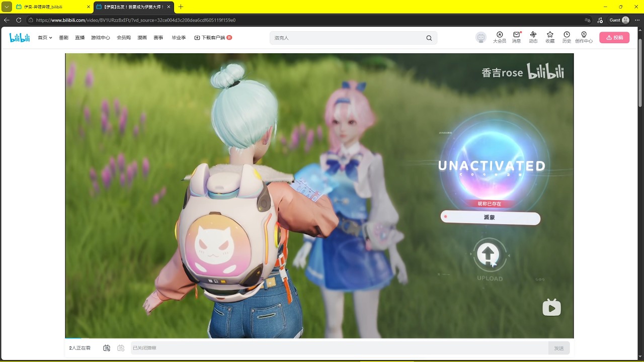
Task: Open 大会员 membership icon
Action: pos(500,37)
